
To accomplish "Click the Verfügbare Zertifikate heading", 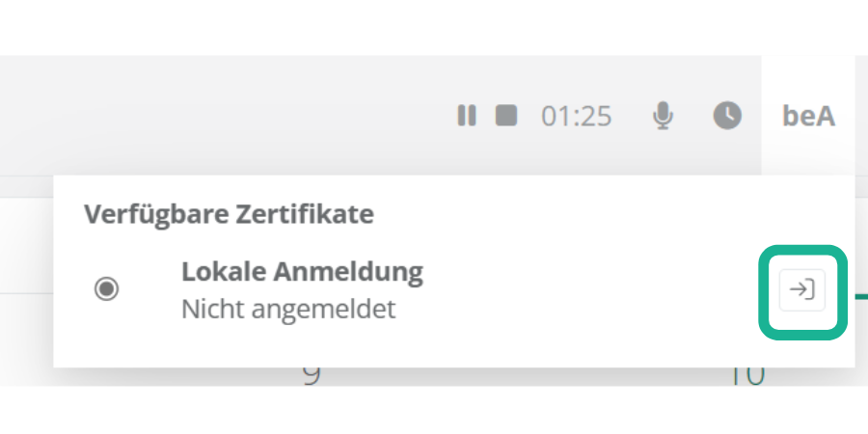I will pos(229,214).
